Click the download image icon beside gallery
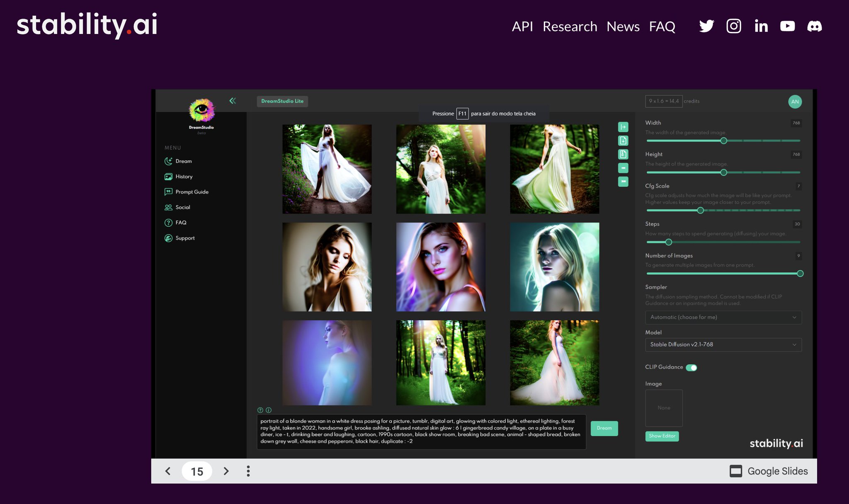Screen dimensions: 849x504 623,141
